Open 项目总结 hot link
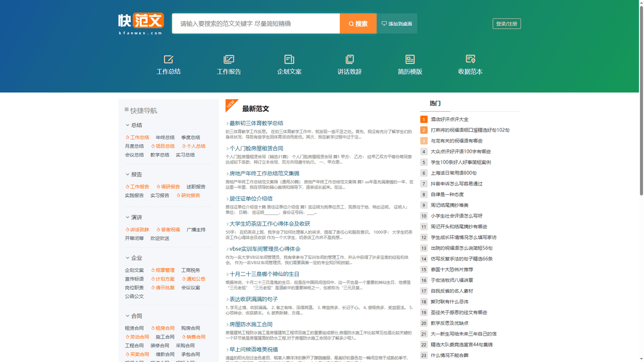 (163, 146)
